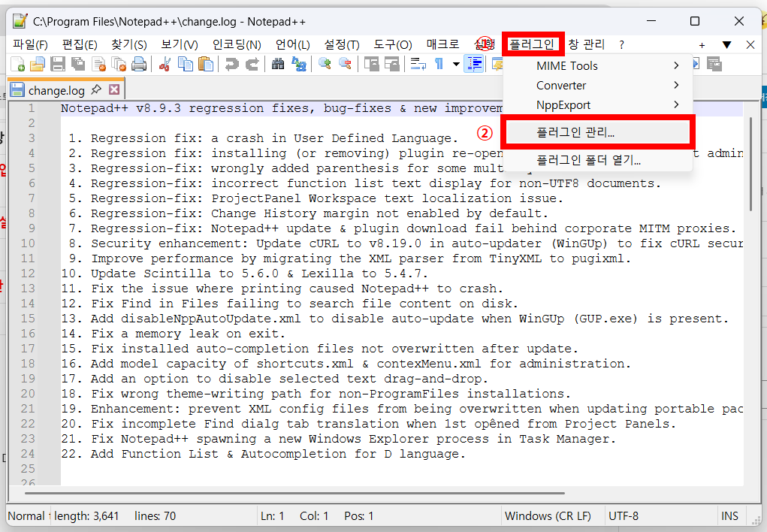This screenshot has height=532, width=767.
Task: Zoom in using the toolbar magnifier
Action: click(x=325, y=64)
